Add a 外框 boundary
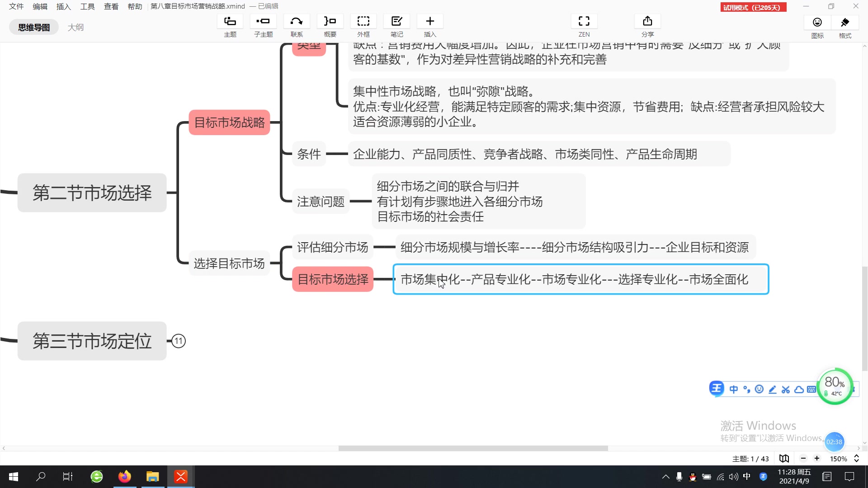 [363, 21]
